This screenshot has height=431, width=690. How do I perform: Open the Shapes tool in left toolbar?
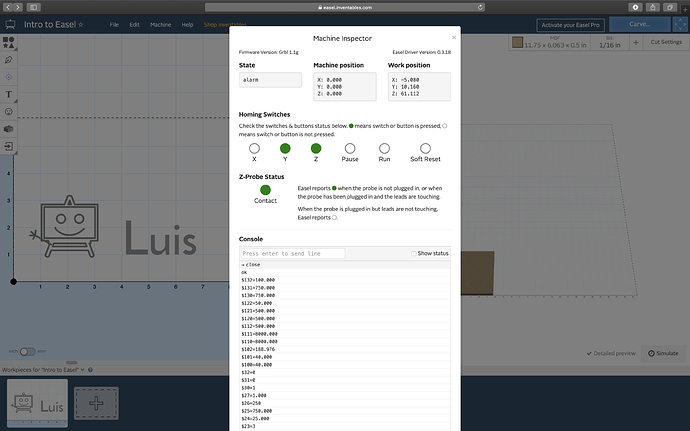(8, 43)
